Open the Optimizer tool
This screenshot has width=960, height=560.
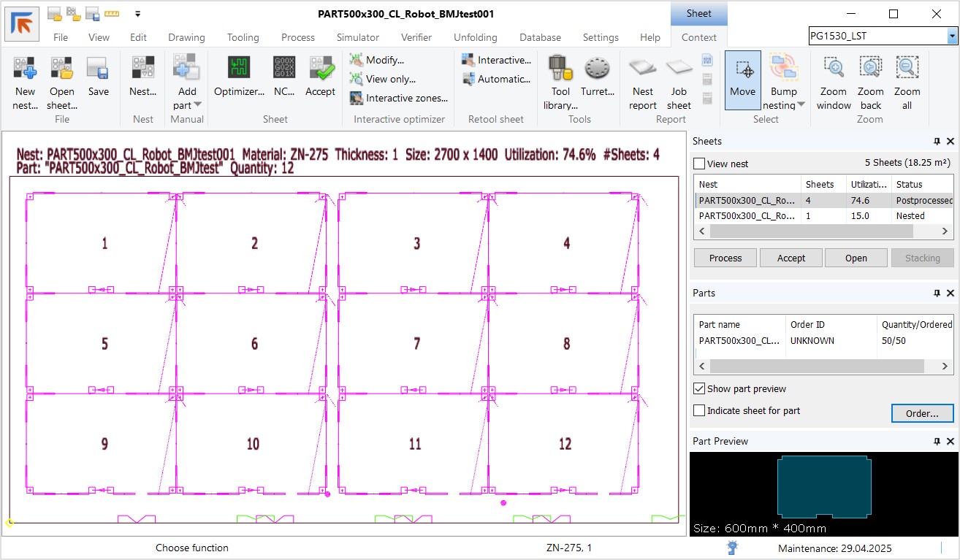pyautogui.click(x=239, y=69)
